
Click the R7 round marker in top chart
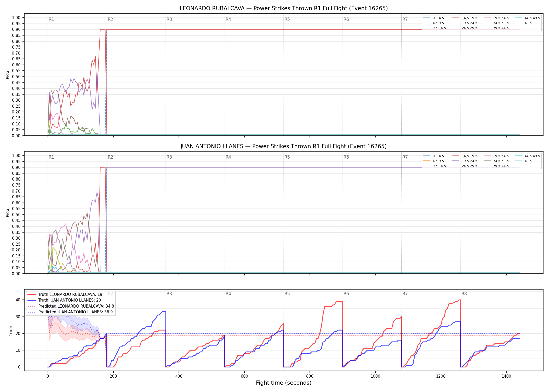click(405, 19)
